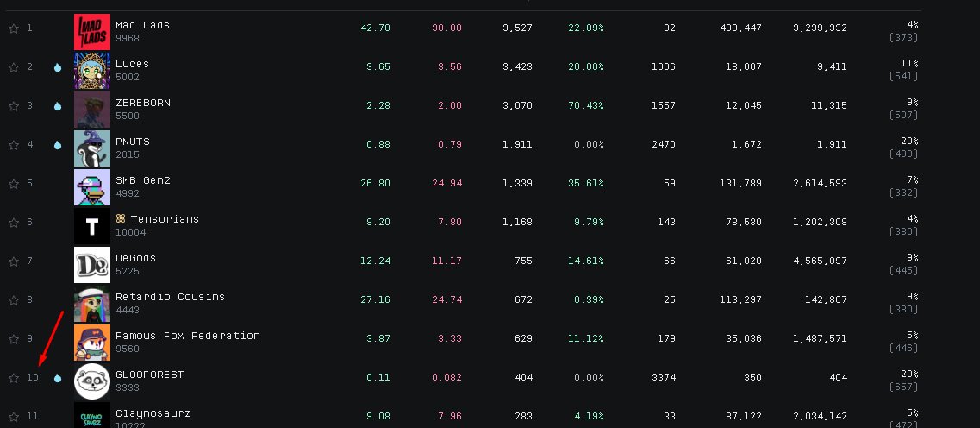Click the flame icon next to PNUTS

click(58, 145)
